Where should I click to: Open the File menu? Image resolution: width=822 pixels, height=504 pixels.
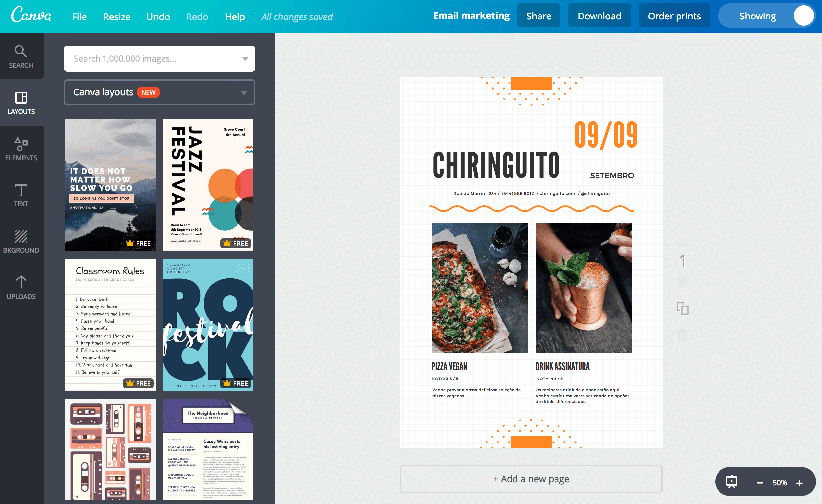point(78,16)
